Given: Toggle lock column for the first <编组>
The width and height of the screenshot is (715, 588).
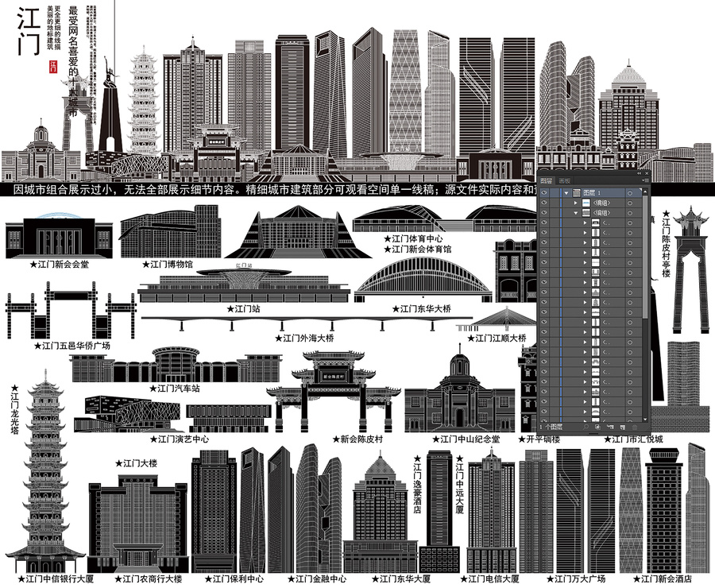Looking at the screenshot, I should click(x=555, y=203).
